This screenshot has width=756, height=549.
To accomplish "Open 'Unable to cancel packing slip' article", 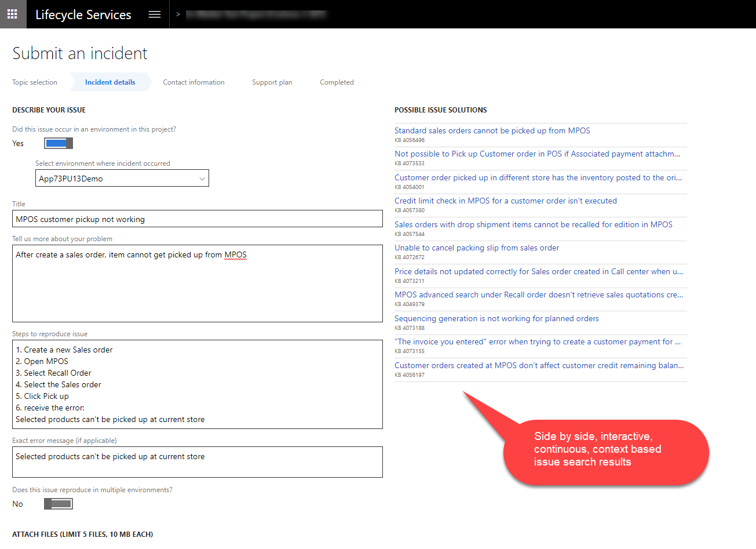I will 477,248.
